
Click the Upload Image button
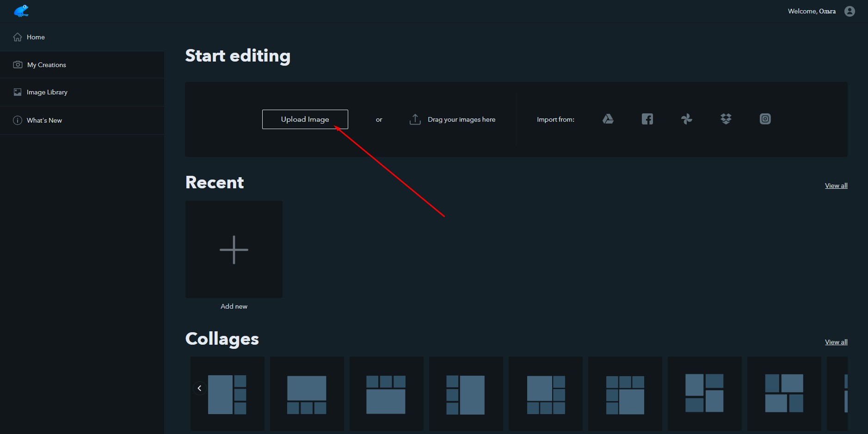(x=305, y=119)
